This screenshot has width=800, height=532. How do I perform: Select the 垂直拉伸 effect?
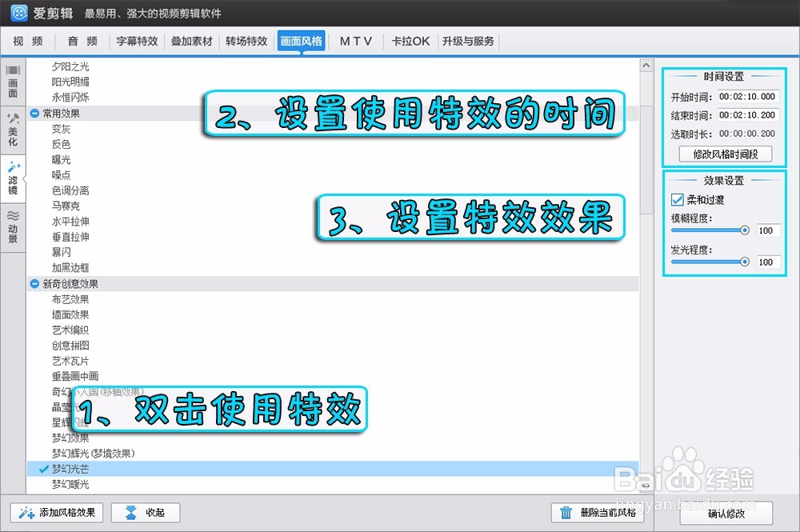(x=70, y=237)
